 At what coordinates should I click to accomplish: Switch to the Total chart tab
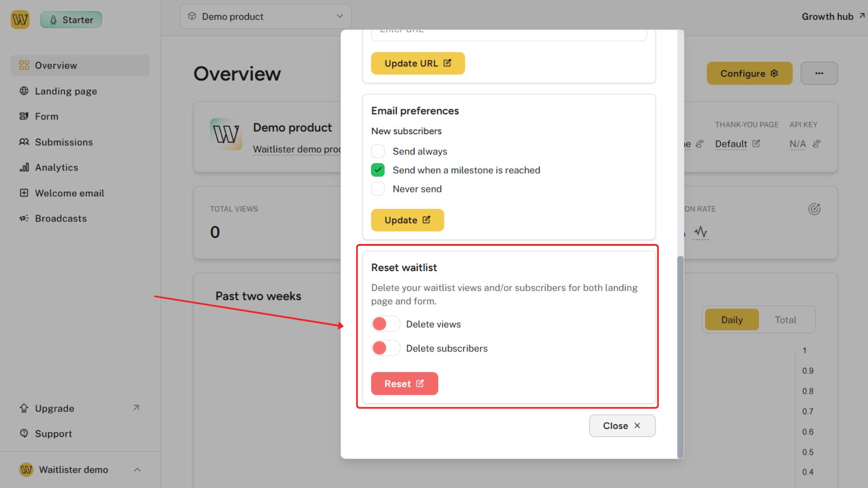(x=786, y=319)
